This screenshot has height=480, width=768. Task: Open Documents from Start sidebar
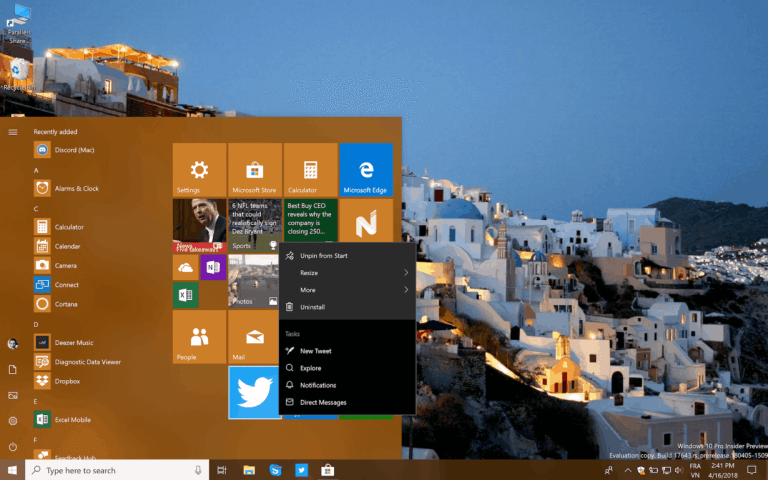(13, 370)
